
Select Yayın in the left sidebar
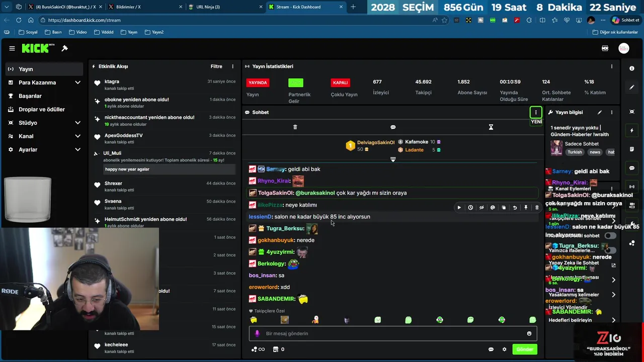point(44,69)
